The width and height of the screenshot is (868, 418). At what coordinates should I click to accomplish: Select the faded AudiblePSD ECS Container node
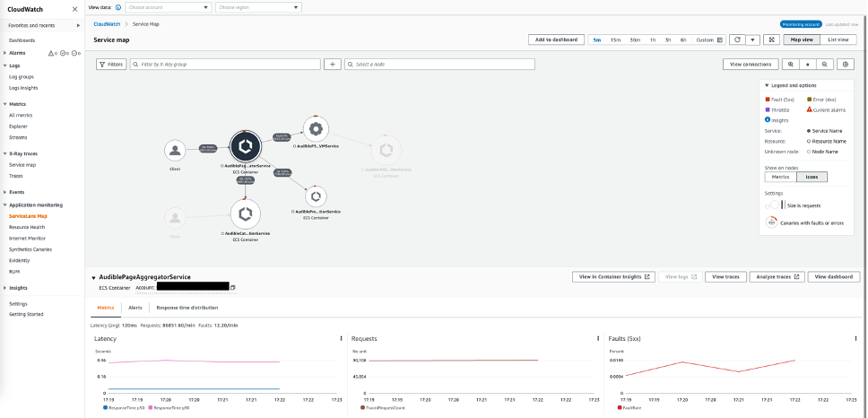point(386,150)
